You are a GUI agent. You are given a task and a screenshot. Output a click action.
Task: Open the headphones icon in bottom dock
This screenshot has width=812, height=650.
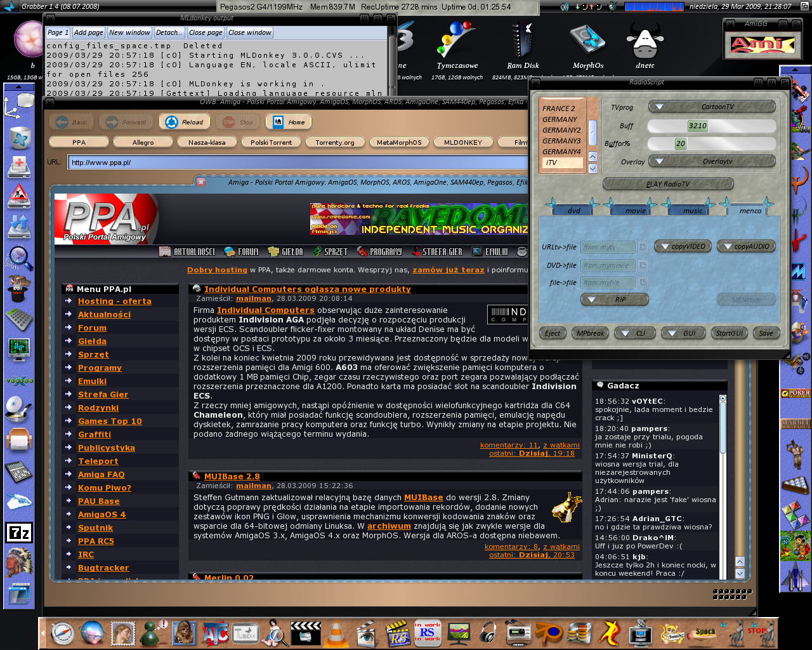click(488, 633)
